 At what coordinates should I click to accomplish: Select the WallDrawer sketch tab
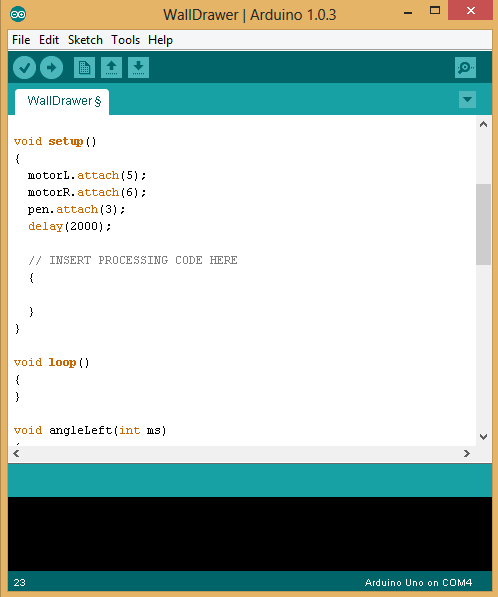pyautogui.click(x=62, y=101)
